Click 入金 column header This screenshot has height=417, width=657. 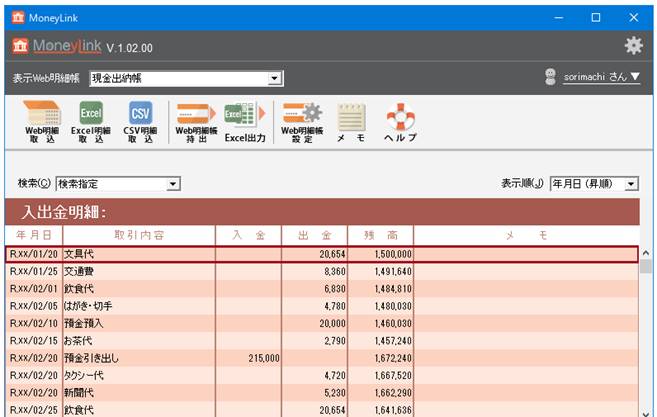[x=248, y=236]
